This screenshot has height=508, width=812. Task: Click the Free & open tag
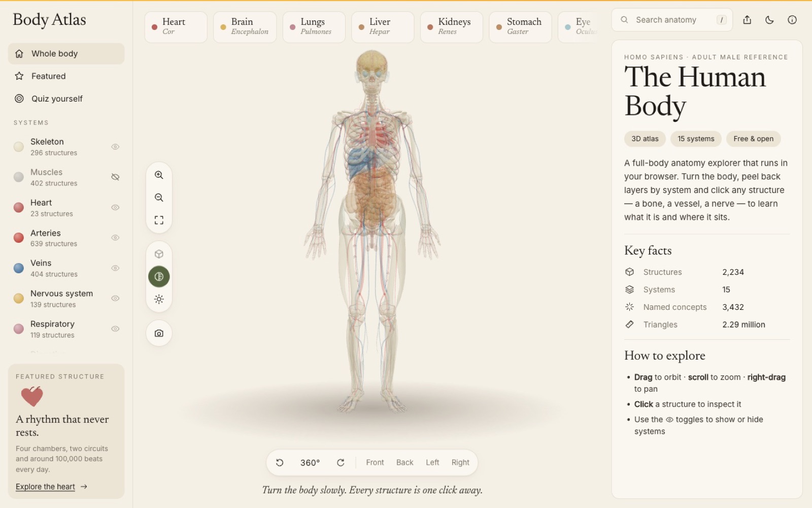pyautogui.click(x=754, y=139)
